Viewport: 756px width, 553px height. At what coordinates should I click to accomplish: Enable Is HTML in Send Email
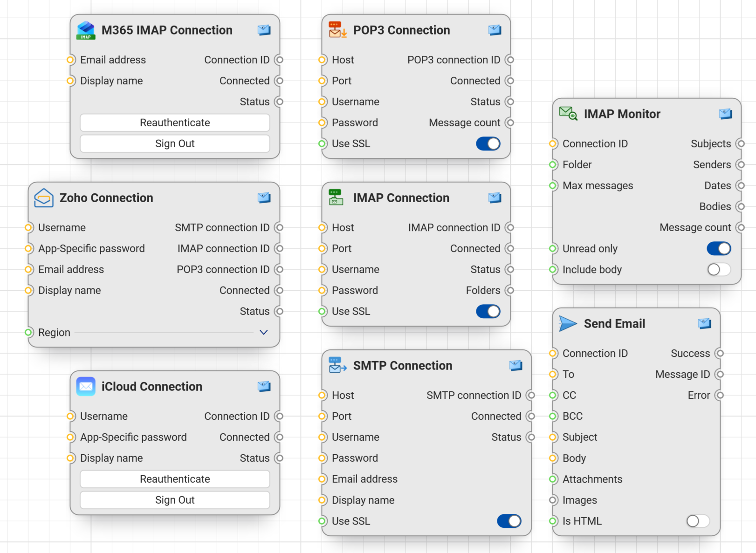click(x=698, y=521)
